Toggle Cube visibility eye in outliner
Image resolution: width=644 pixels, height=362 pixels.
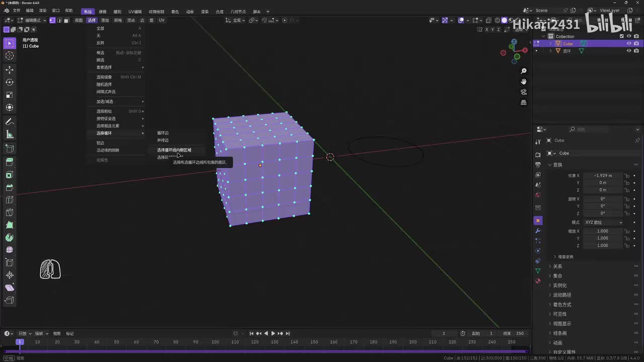click(x=629, y=44)
